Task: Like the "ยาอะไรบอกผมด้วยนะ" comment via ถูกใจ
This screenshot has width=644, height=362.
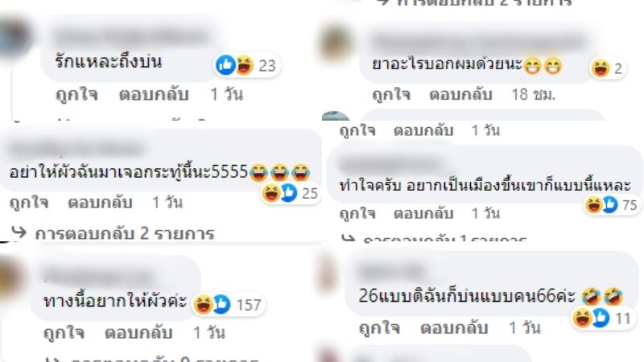Action: [x=391, y=95]
